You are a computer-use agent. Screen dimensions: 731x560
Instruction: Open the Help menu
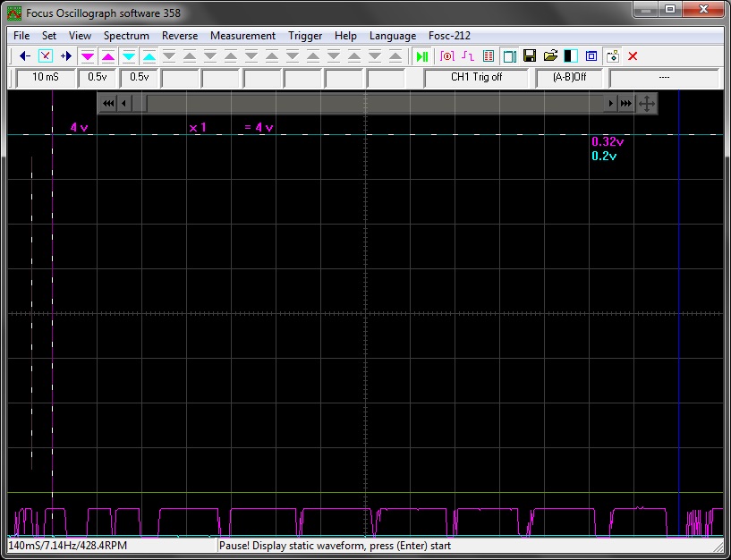click(x=345, y=36)
